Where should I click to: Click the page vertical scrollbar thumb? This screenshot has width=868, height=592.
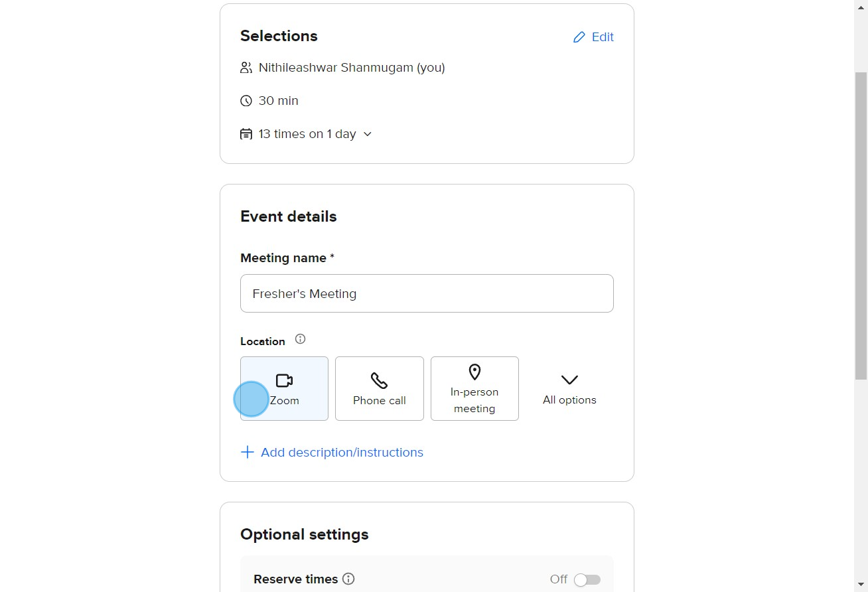861,226
